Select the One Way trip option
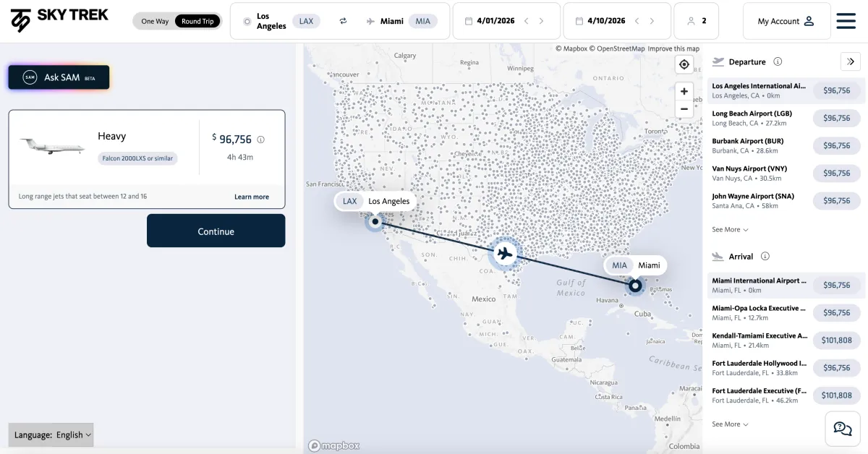This screenshot has height=454, width=868. [x=155, y=21]
